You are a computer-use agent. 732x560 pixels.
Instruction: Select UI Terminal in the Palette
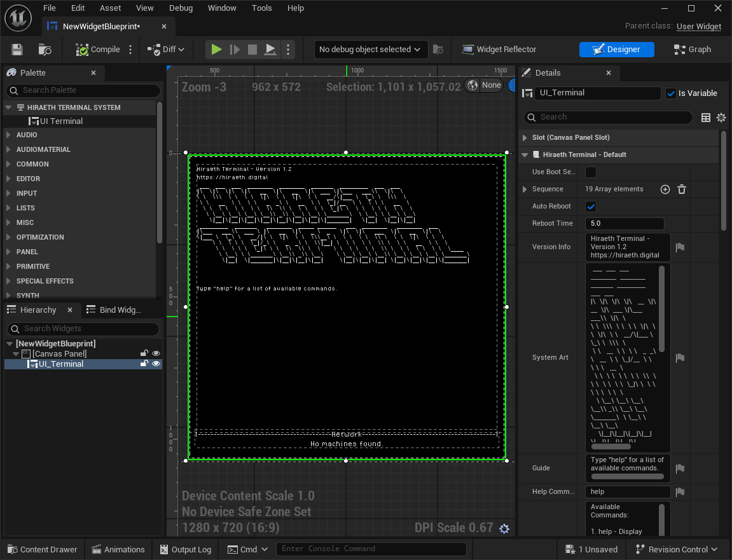click(x=61, y=121)
